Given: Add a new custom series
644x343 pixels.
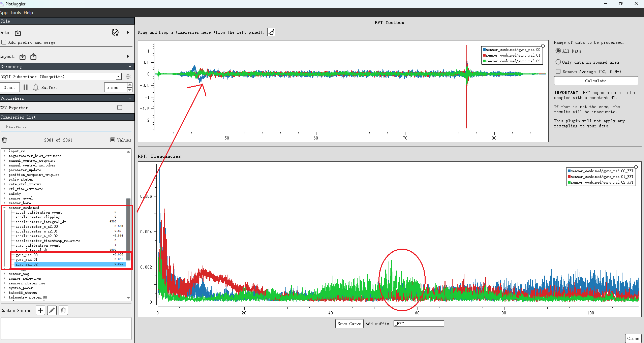Looking at the screenshot, I should click(40, 310).
